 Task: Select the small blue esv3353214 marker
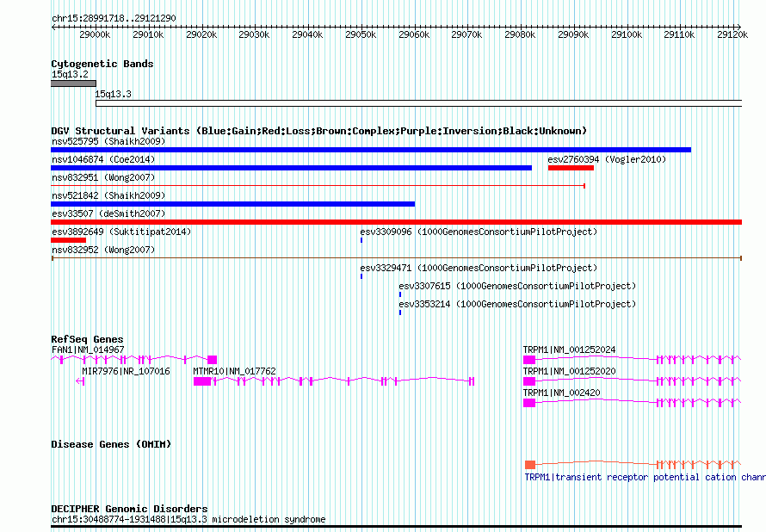(400, 312)
